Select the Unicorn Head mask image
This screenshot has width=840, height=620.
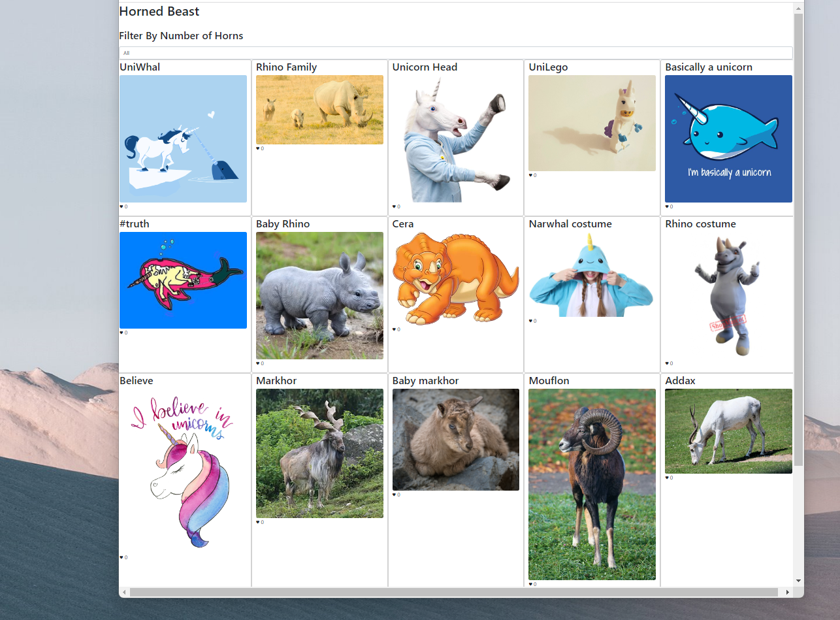point(456,139)
